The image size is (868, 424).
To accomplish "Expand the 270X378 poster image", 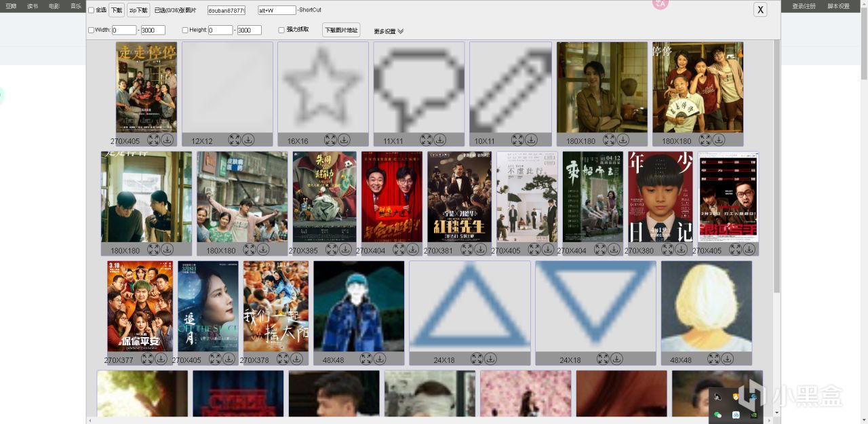I will click(283, 359).
